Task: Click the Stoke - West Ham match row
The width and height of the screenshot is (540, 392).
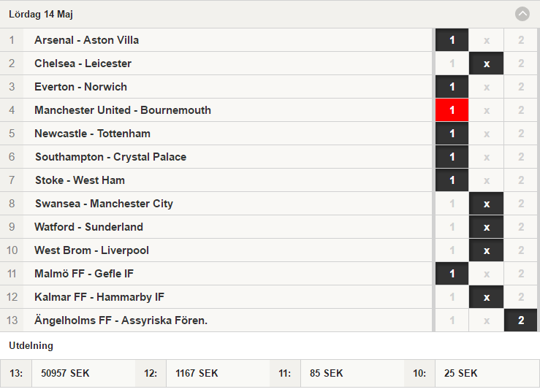Action: [x=216, y=180]
